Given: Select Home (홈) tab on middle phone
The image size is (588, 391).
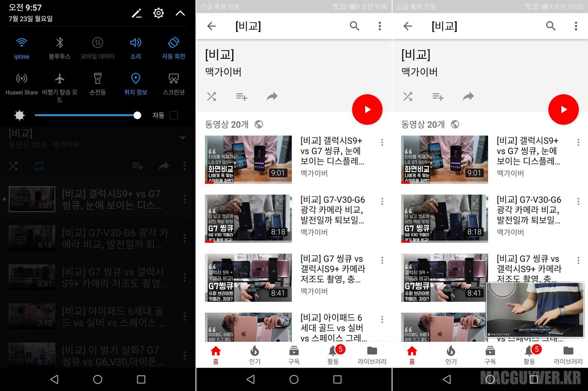Looking at the screenshot, I should click(216, 355).
